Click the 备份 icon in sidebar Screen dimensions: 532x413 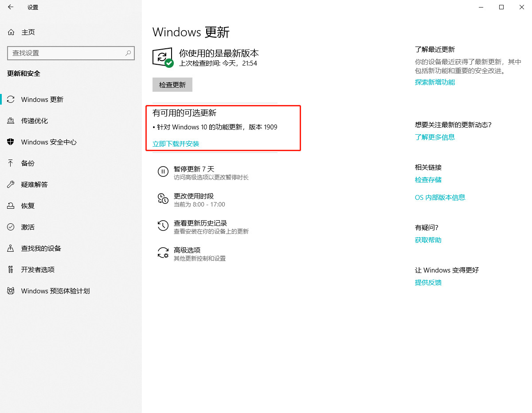tap(10, 163)
